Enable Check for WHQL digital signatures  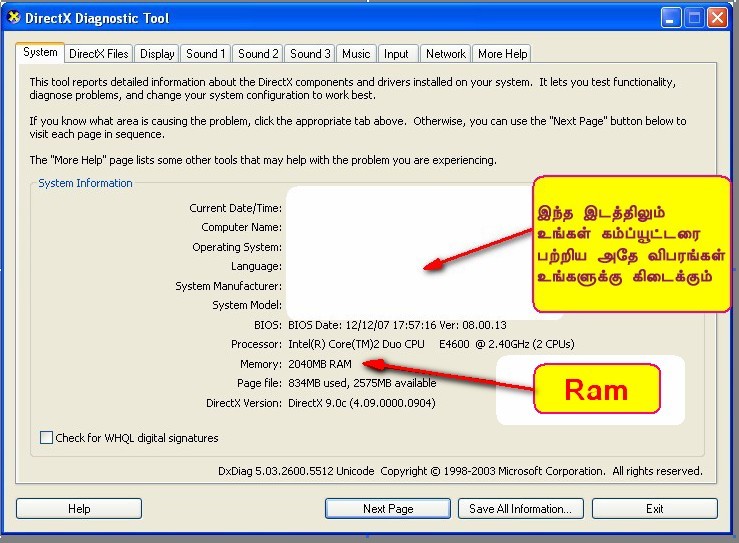point(46,437)
